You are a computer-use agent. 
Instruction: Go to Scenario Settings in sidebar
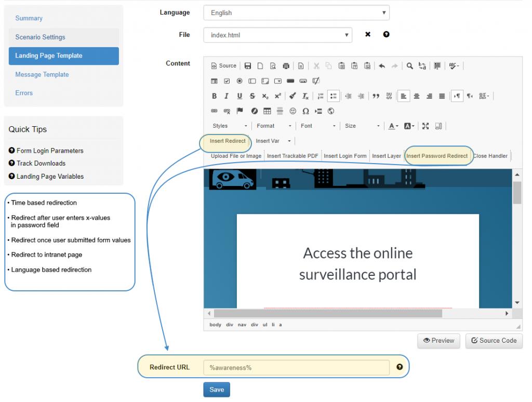point(40,37)
